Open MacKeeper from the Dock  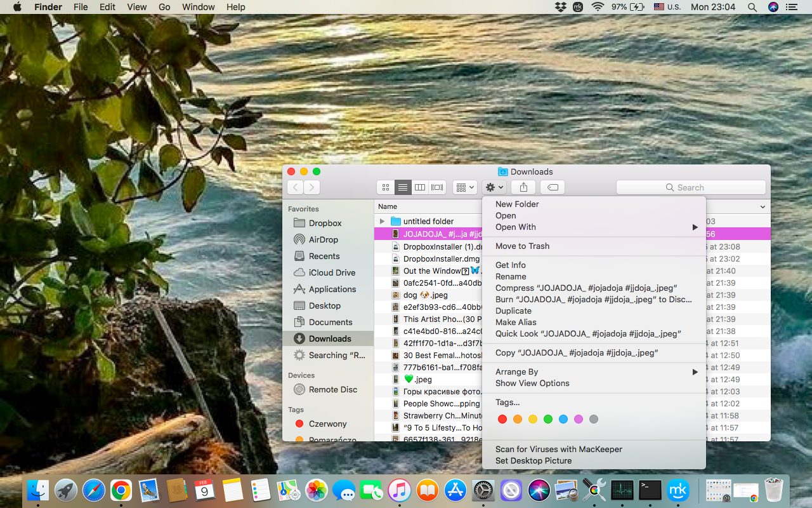coord(678,490)
